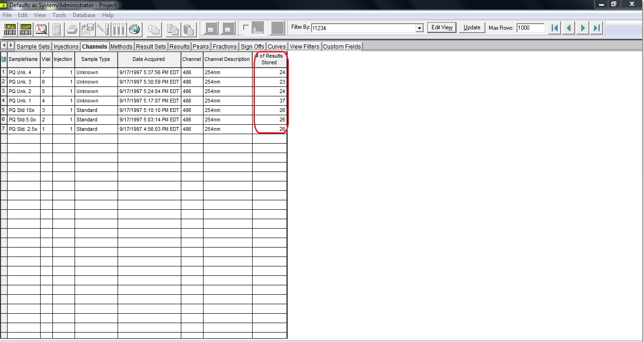Viewport: 644px width, 342px height.
Task: Switch to the Results tab
Action: pyautogui.click(x=179, y=46)
